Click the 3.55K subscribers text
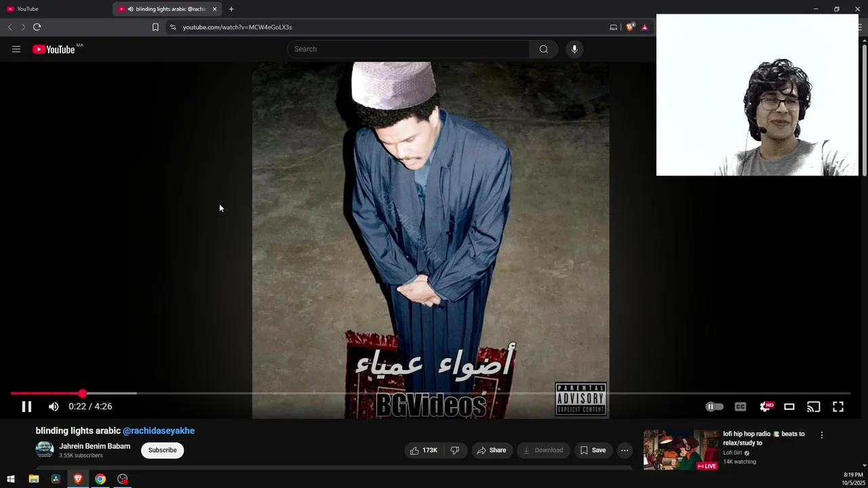The width and height of the screenshot is (868, 488). [x=81, y=455]
